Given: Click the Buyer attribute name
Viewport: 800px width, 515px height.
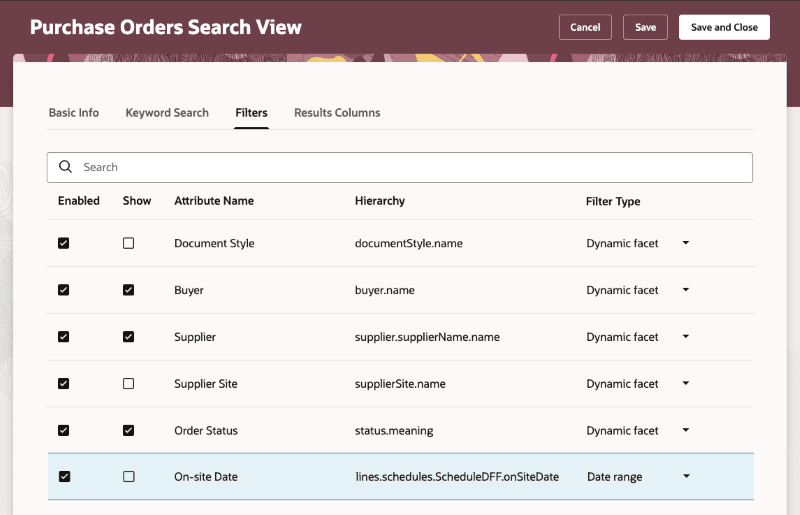Looking at the screenshot, I should coord(189,290).
